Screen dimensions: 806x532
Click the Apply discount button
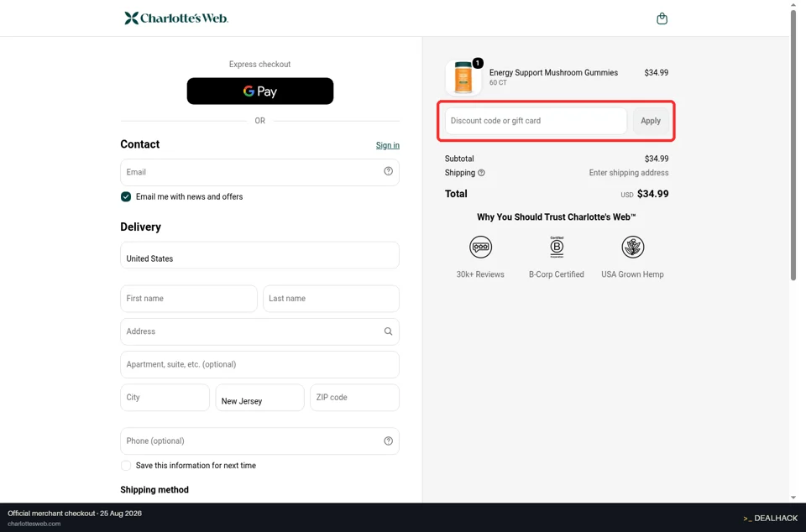(651, 121)
